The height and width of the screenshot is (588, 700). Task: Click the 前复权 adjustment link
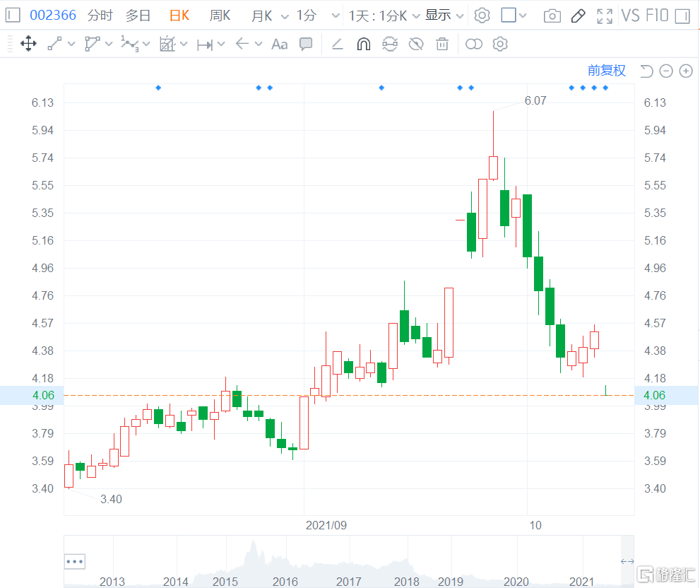607,71
